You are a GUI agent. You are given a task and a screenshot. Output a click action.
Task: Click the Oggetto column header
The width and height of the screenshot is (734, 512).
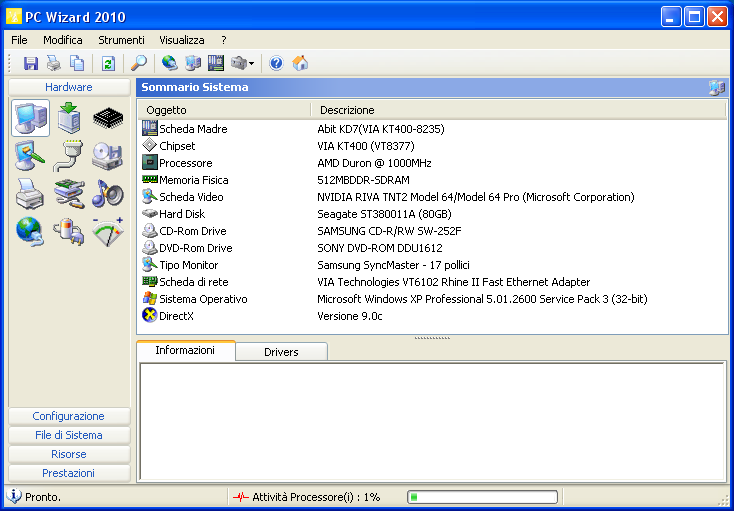(224, 110)
